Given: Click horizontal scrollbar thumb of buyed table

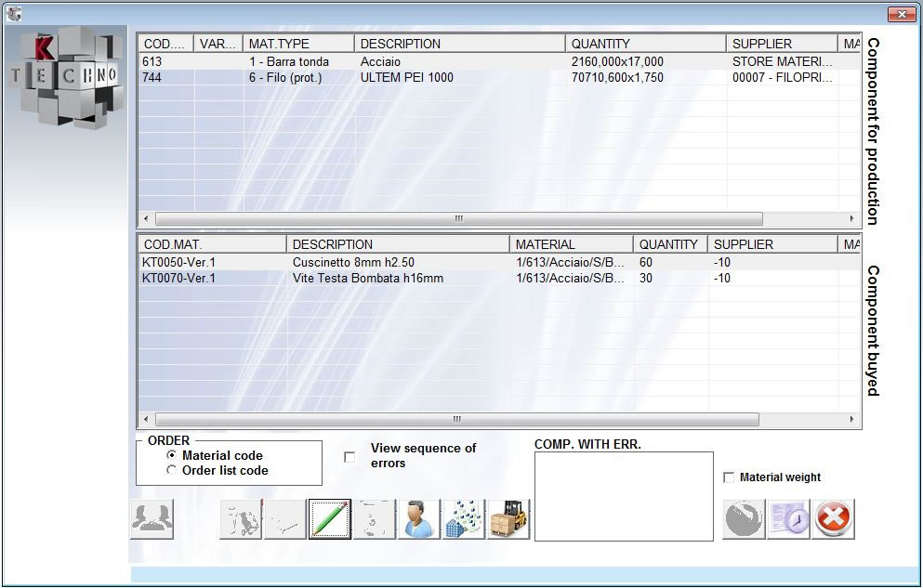Looking at the screenshot, I should click(x=457, y=419).
